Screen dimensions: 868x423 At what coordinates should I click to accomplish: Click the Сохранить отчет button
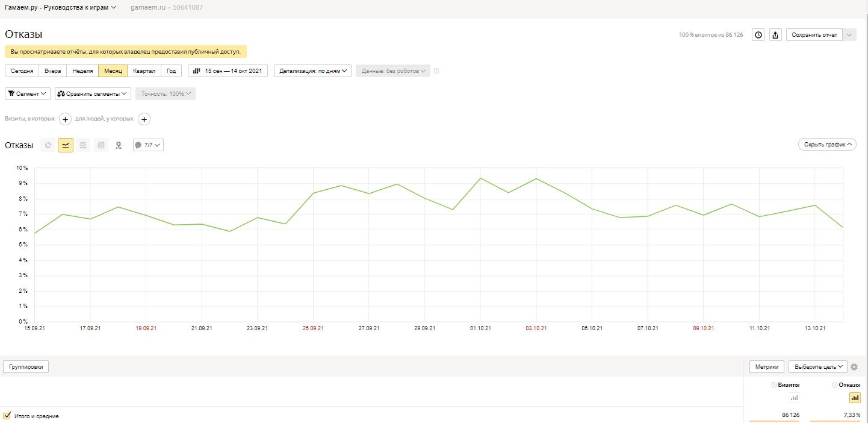tap(814, 35)
